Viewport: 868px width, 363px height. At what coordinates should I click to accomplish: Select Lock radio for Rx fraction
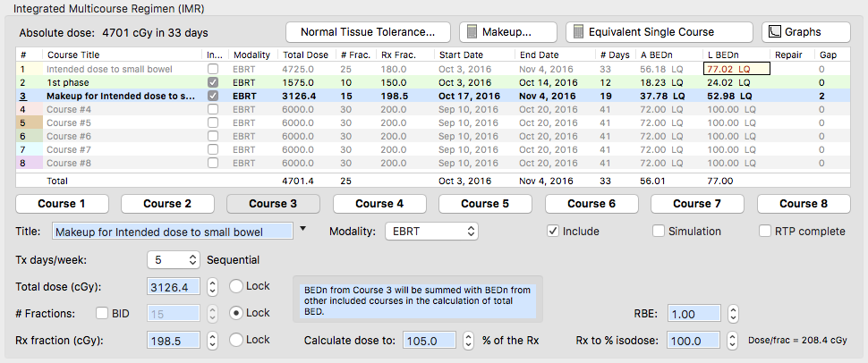(236, 341)
